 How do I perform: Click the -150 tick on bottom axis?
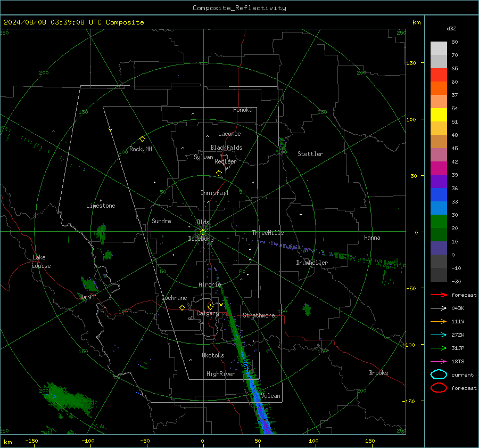point(31,441)
